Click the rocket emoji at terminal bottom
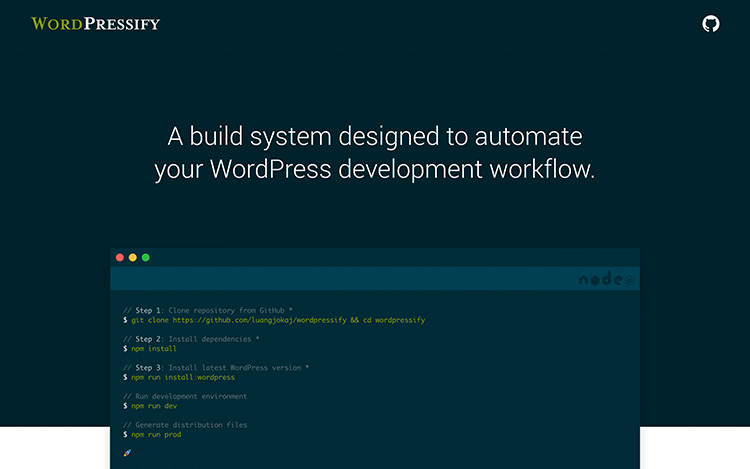 click(127, 453)
